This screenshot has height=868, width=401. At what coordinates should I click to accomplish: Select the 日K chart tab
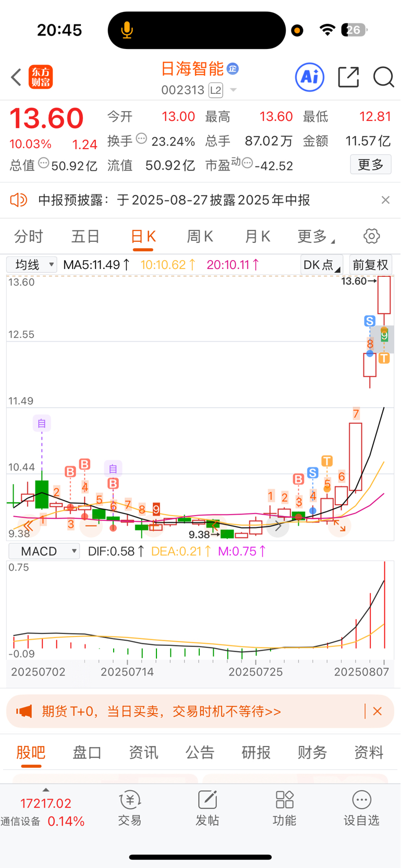coord(143,237)
